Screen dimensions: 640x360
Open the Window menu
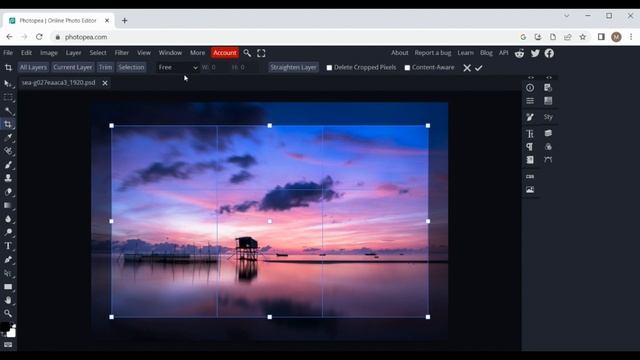click(170, 53)
